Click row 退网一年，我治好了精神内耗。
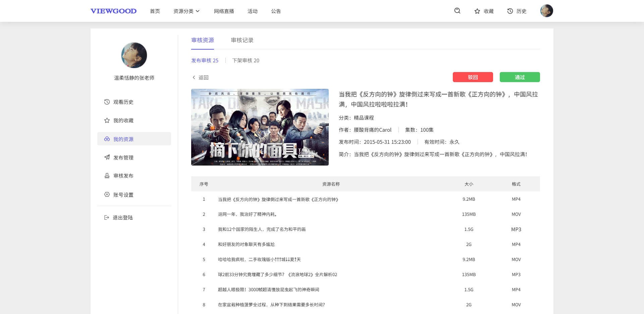644x314 pixels. click(366, 214)
